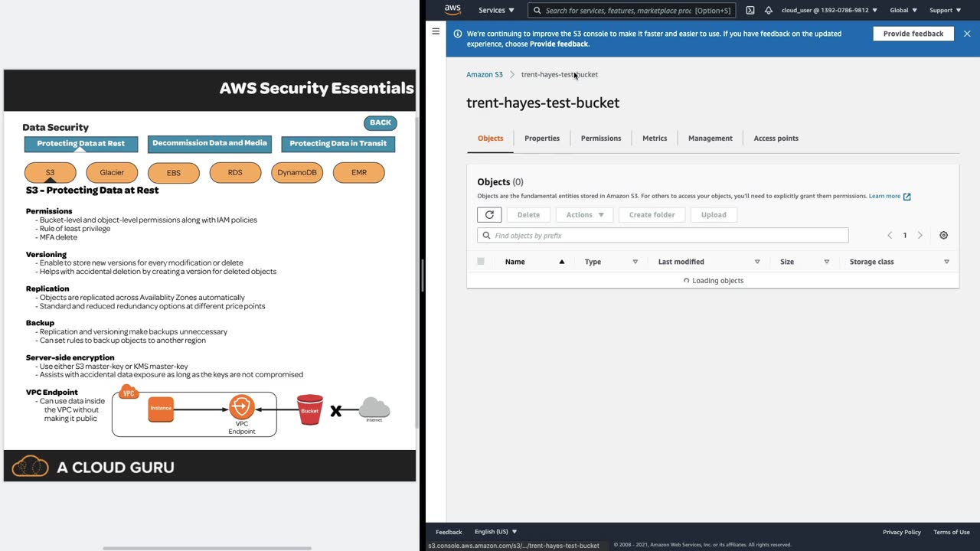Viewport: 980px width, 551px height.
Task: Go to next objects page
Action: pos(920,236)
